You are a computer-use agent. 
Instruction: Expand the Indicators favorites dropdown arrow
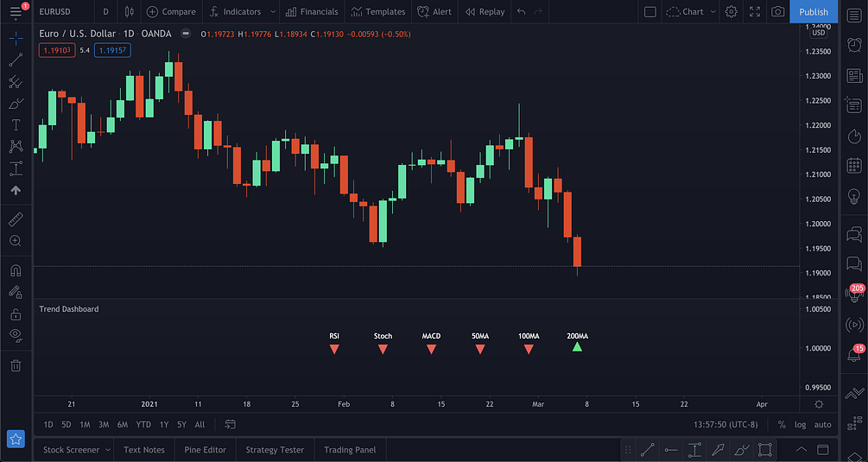click(273, 12)
